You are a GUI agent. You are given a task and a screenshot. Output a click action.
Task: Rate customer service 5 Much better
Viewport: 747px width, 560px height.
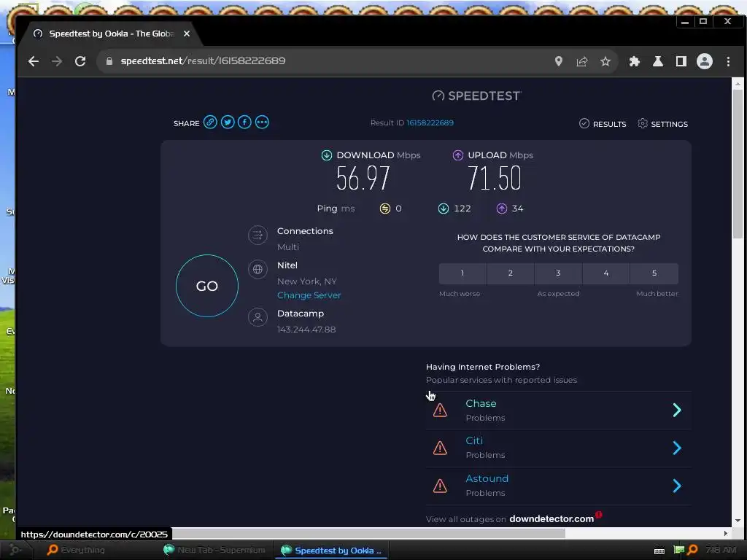pyautogui.click(x=654, y=273)
